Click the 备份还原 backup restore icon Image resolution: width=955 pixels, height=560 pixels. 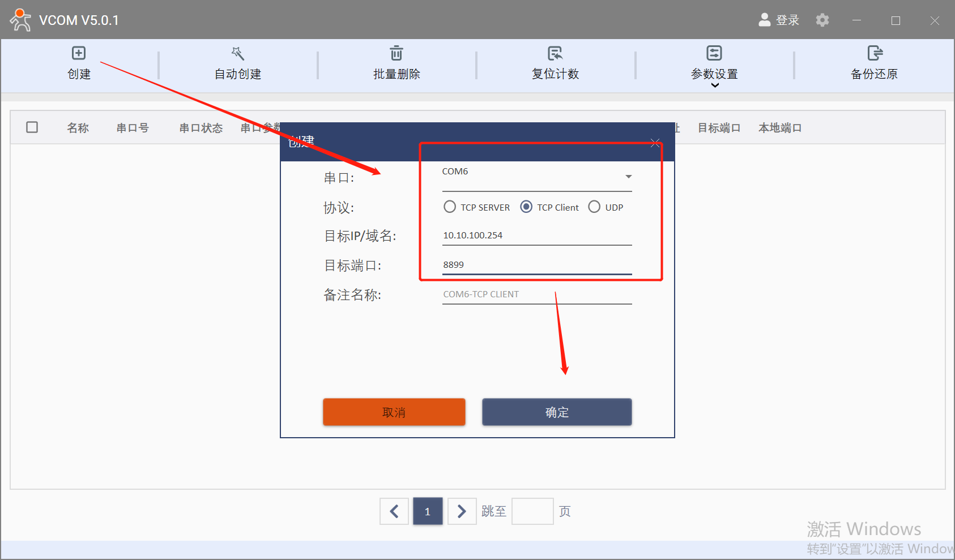875,53
